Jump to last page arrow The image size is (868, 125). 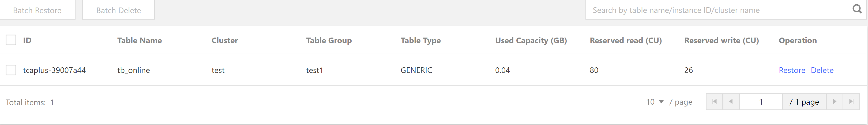point(851,102)
